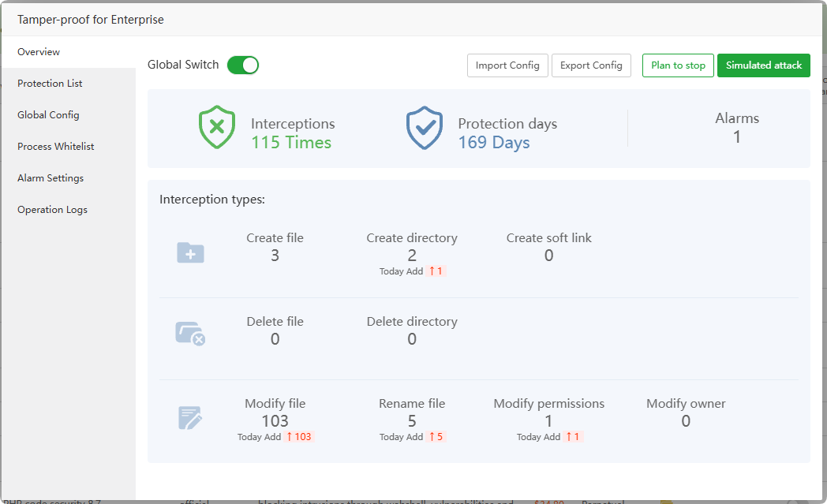Image resolution: width=827 pixels, height=504 pixels.
Task: Click the modify file pencil icon
Action: pos(190,418)
